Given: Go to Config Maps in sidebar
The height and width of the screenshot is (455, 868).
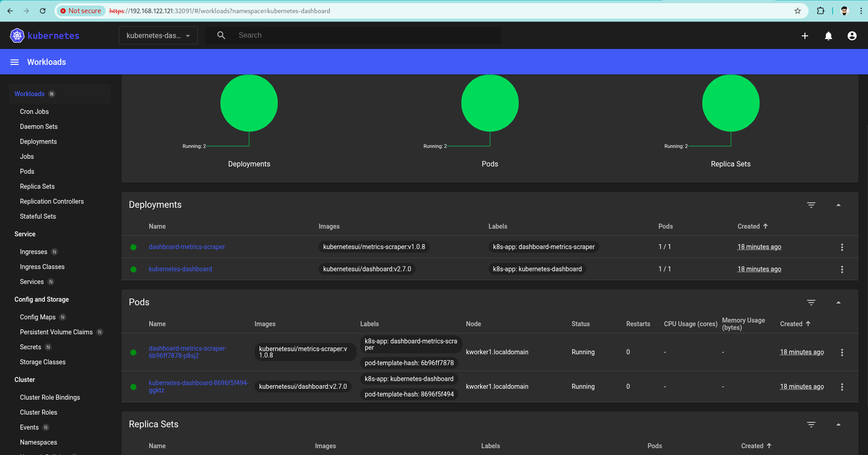Looking at the screenshot, I should 38,317.
